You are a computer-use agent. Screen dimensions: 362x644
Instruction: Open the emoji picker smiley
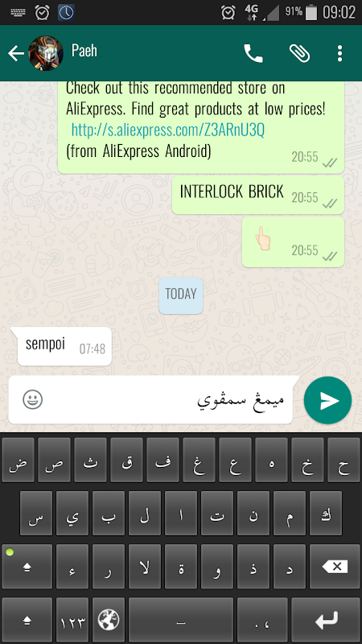pos(33,399)
